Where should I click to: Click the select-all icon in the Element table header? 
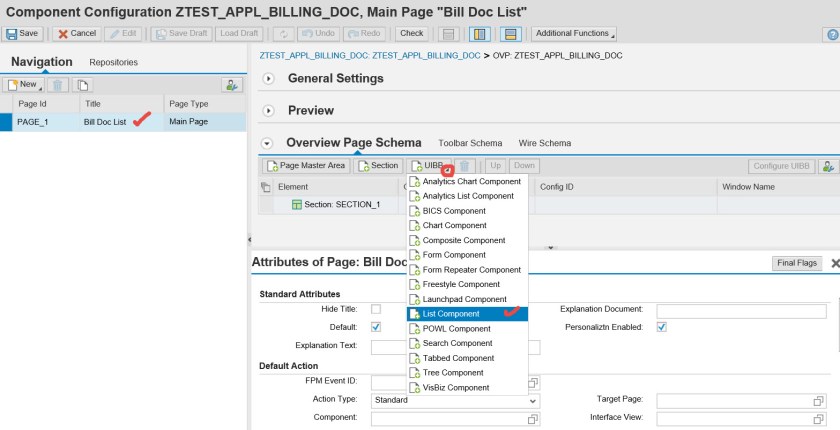[266, 187]
